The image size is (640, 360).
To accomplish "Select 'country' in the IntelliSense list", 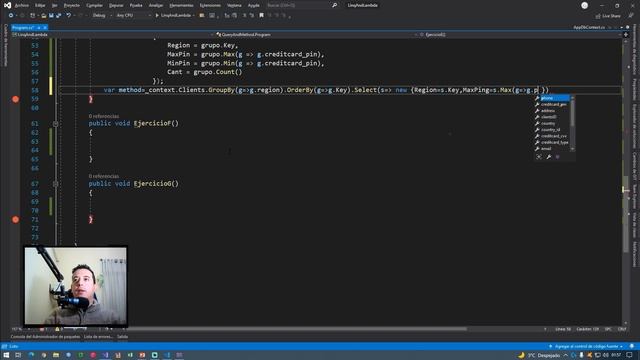I will pos(552,123).
